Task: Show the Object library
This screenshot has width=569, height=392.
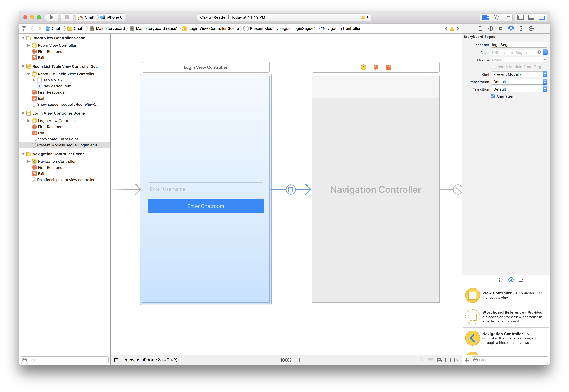Action: pyautogui.click(x=511, y=280)
